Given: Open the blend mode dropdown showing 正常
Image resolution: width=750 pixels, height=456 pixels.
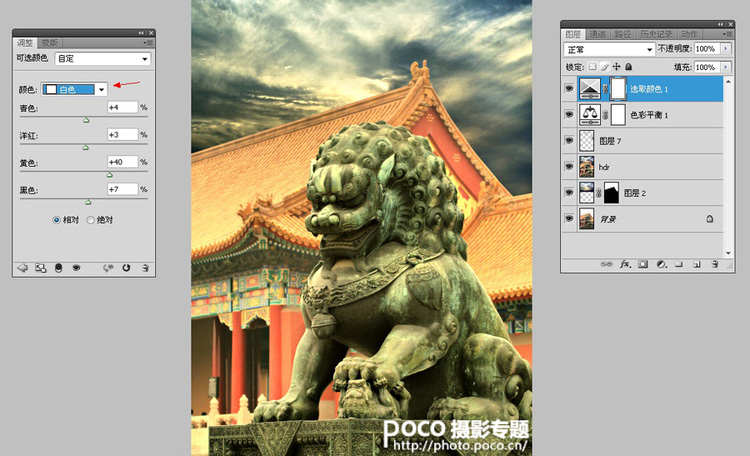Looking at the screenshot, I should (609, 49).
